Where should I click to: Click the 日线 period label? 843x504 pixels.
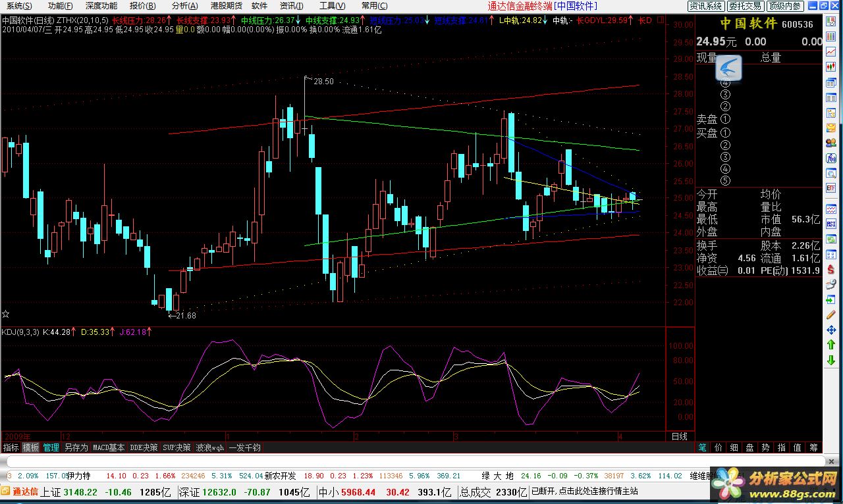[x=679, y=436]
